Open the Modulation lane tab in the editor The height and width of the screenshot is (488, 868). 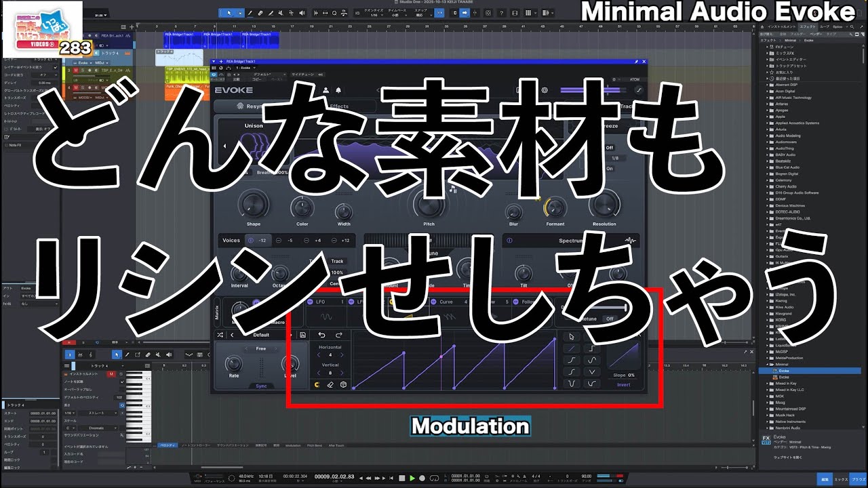click(x=293, y=445)
